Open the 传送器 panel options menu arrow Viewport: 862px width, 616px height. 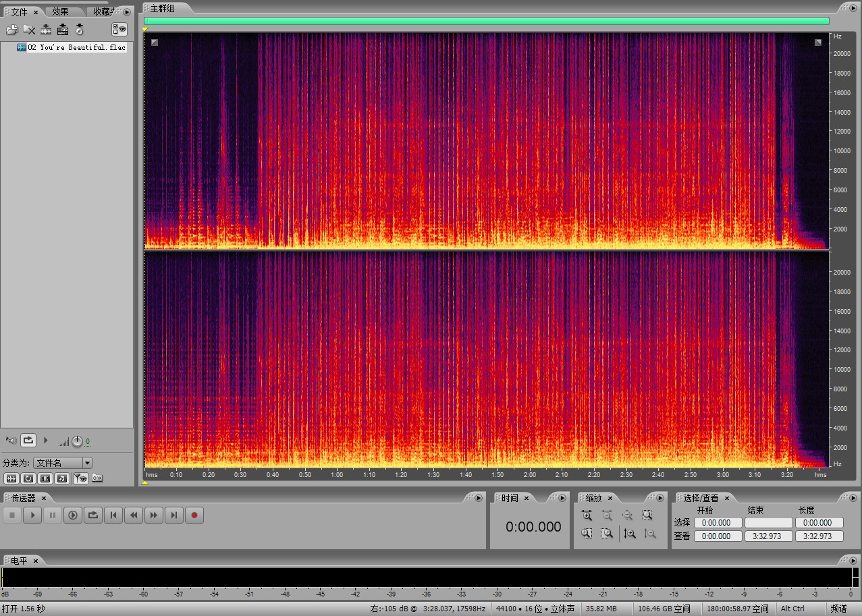(479, 498)
